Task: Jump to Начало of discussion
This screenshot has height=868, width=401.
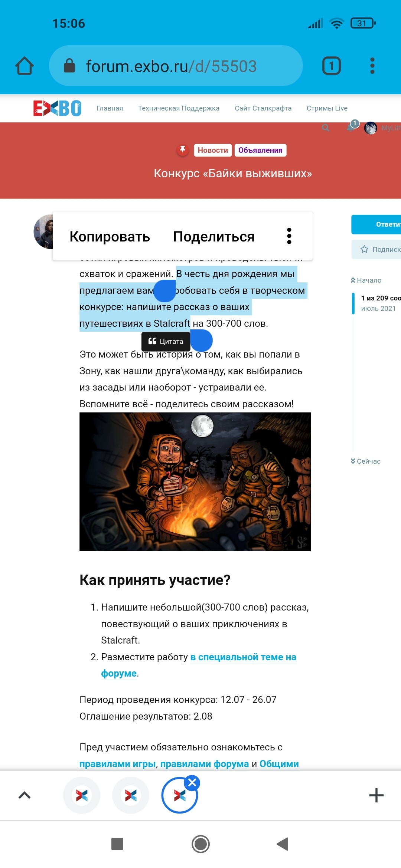Action: click(x=366, y=280)
